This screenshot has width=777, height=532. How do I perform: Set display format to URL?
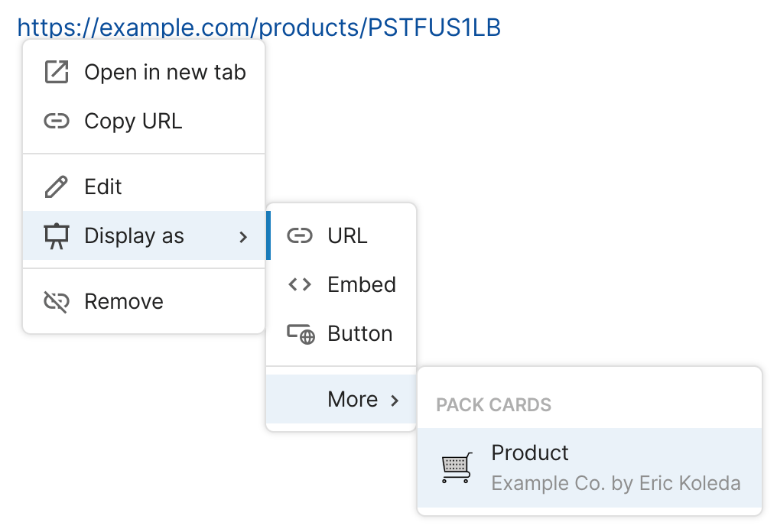(x=346, y=235)
